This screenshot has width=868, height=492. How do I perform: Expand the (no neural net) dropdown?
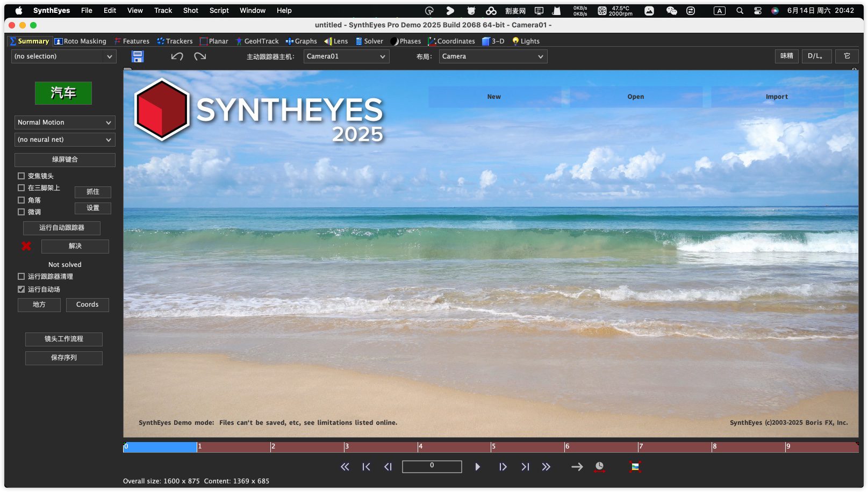[x=64, y=140]
